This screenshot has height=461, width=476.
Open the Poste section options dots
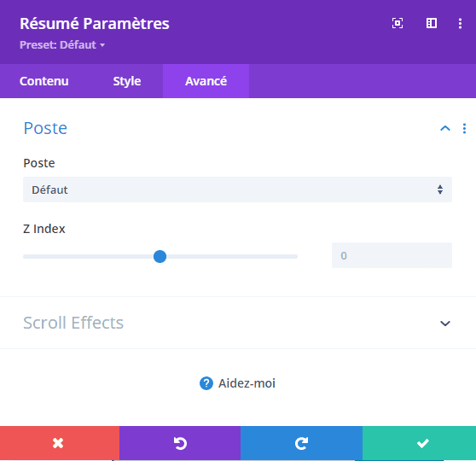click(x=464, y=129)
